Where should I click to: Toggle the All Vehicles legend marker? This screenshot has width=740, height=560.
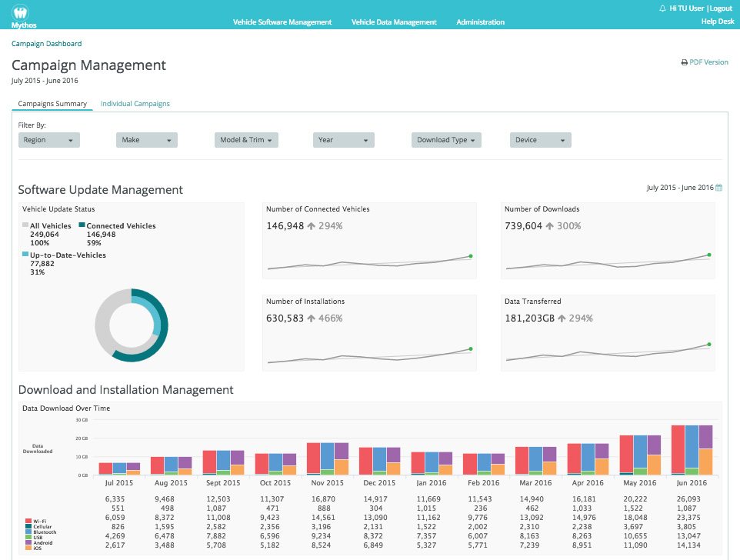coord(25,226)
